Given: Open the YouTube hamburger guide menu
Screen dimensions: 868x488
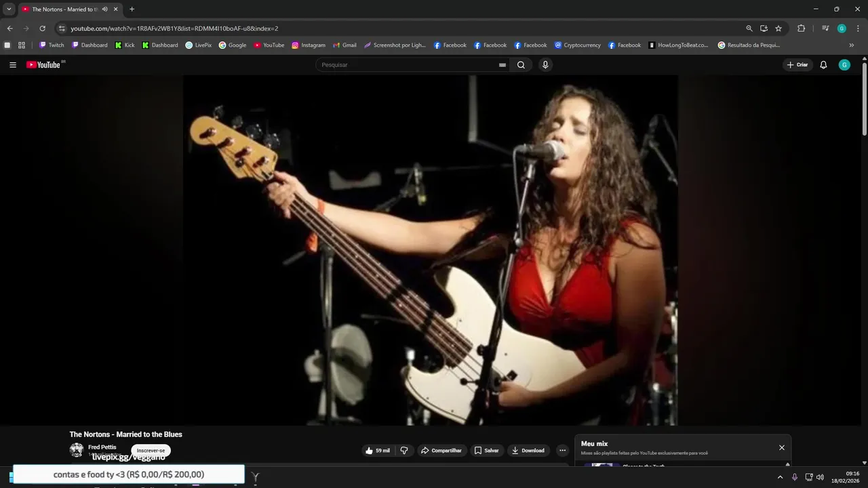Looking at the screenshot, I should click(x=13, y=65).
